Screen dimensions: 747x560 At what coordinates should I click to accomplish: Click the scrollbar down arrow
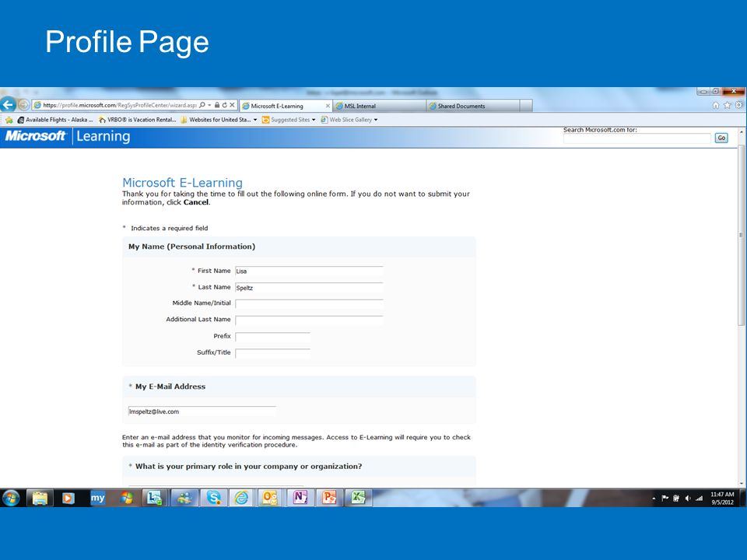(742, 483)
